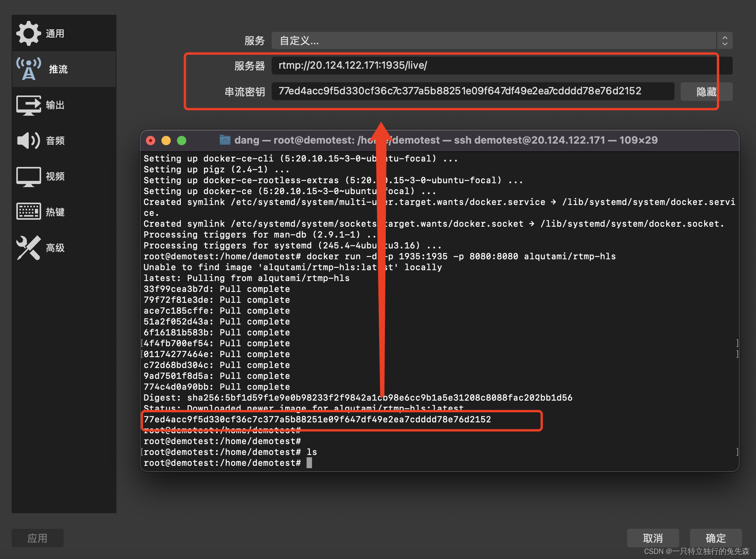
Task: Open Audio settings speaker icon
Action: pos(28,141)
